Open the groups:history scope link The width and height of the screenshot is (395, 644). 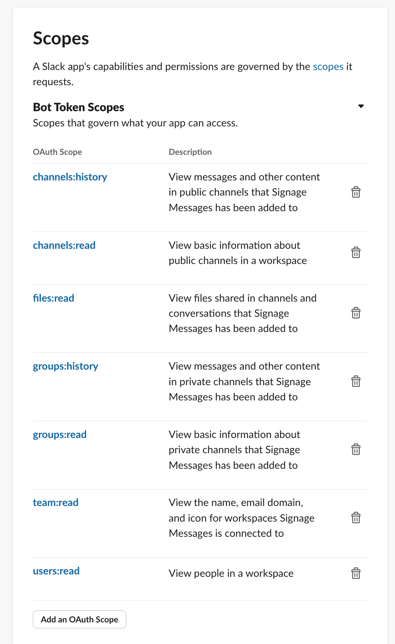65,366
